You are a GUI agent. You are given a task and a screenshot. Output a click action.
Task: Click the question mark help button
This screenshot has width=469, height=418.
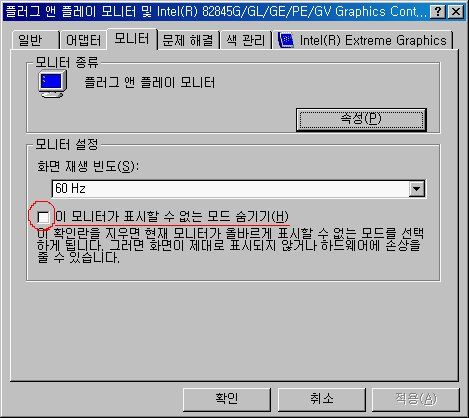coord(438,12)
